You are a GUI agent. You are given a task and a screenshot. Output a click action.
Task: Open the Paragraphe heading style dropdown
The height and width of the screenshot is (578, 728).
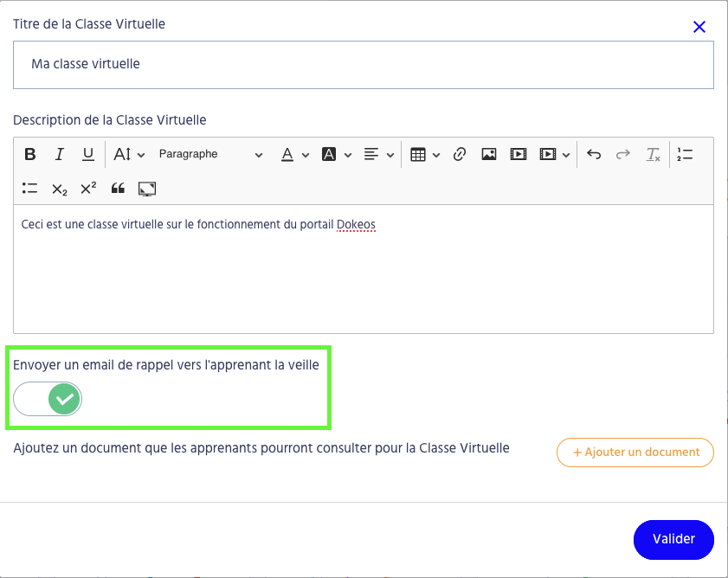210,155
